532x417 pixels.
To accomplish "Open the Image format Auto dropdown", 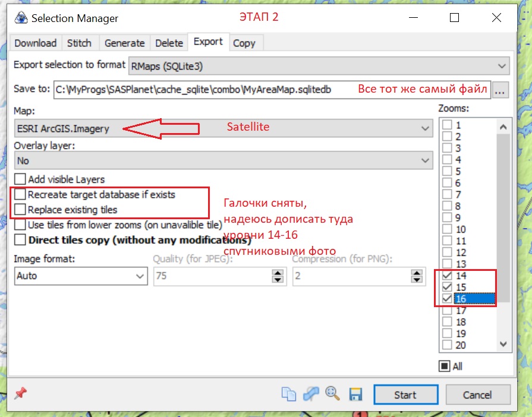I will point(140,276).
